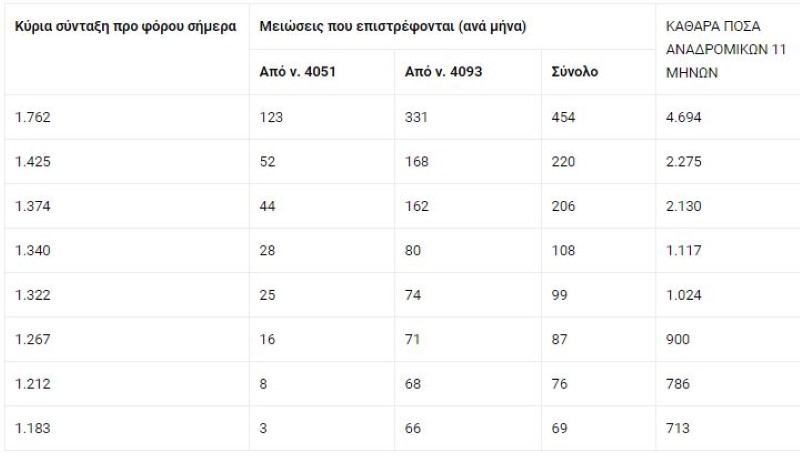The width and height of the screenshot is (800, 460).
Task: Select the 1.340 pension row cell
Action: coord(33,251)
